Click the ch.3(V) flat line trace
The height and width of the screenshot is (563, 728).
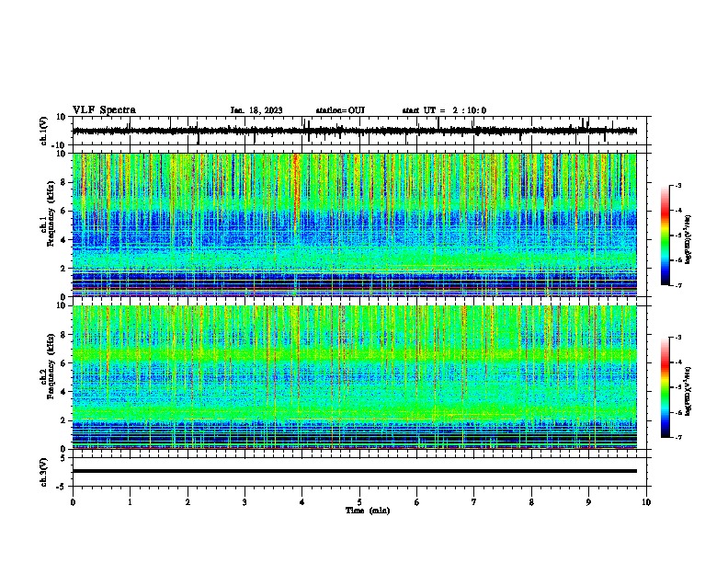(354, 471)
